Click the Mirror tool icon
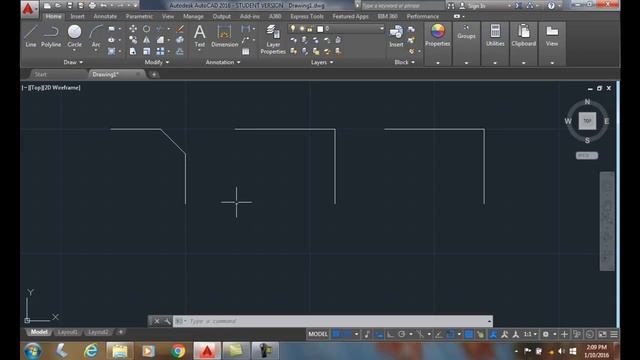The height and width of the screenshot is (360, 640). coord(146,40)
